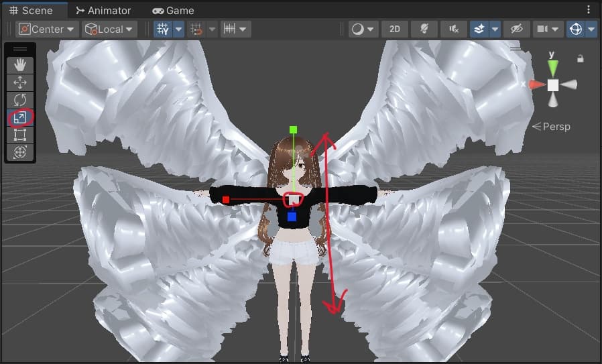
Task: Toggle hidden objects scene visibility
Action: [516, 29]
